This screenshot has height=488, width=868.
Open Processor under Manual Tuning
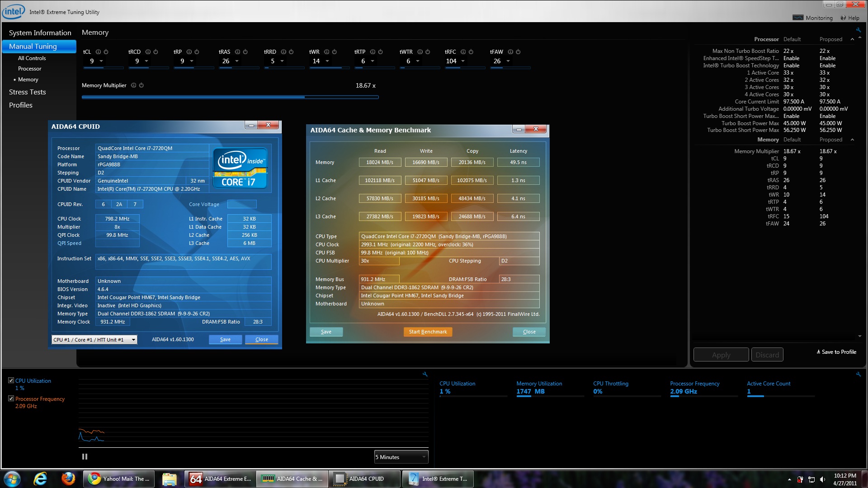29,69
